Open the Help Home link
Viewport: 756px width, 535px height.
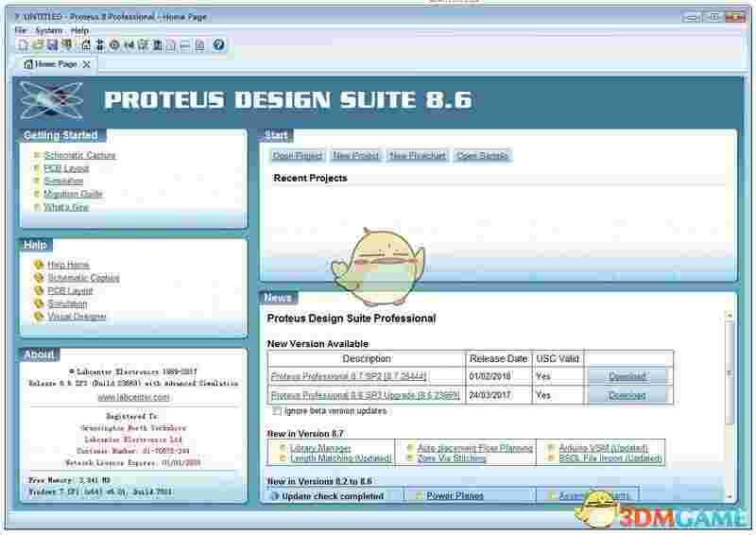coord(68,265)
